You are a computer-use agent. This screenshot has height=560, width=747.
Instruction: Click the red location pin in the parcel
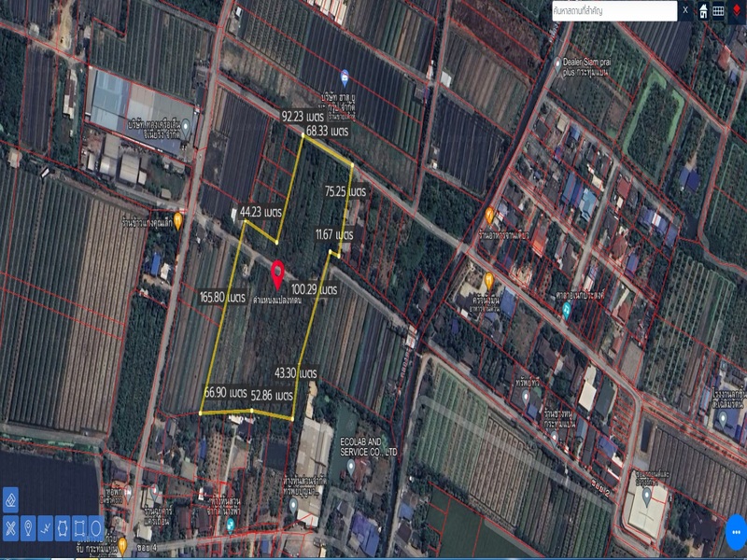277,274
